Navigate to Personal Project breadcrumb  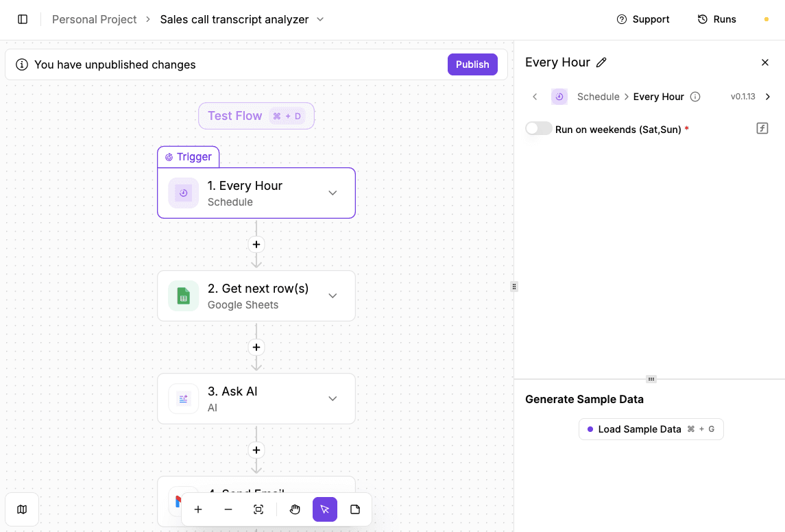(x=94, y=19)
